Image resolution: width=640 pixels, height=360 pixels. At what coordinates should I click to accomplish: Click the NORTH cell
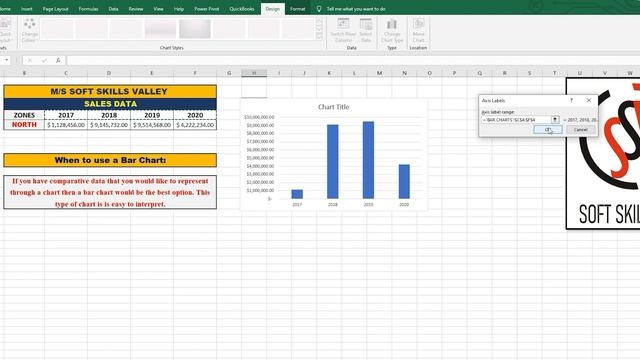[24, 124]
